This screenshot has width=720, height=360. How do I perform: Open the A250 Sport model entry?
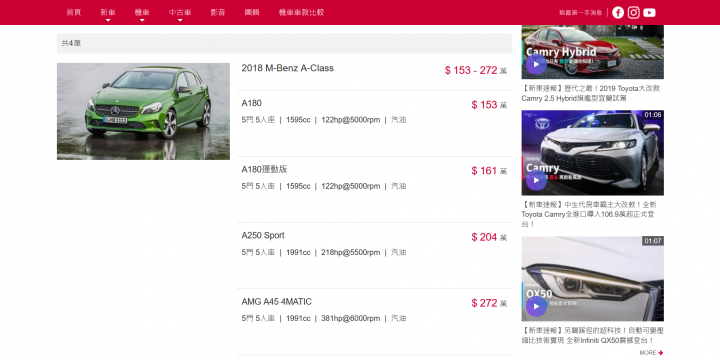(263, 235)
